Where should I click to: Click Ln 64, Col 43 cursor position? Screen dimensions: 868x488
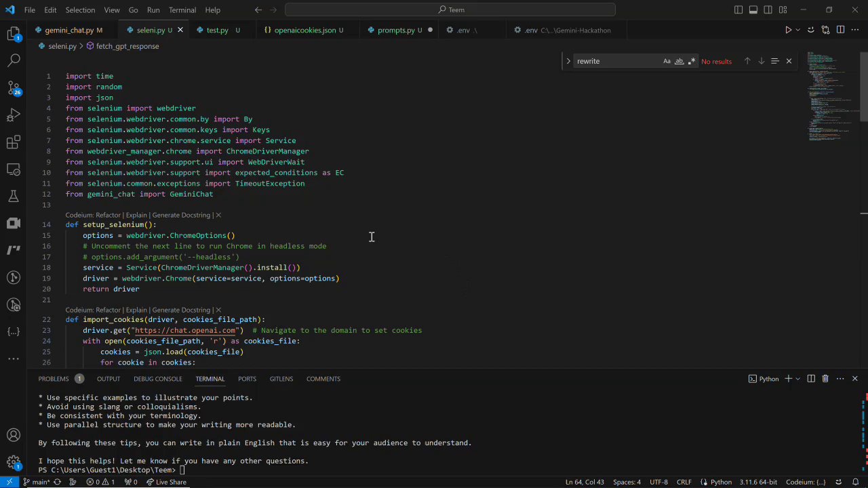coord(585,482)
